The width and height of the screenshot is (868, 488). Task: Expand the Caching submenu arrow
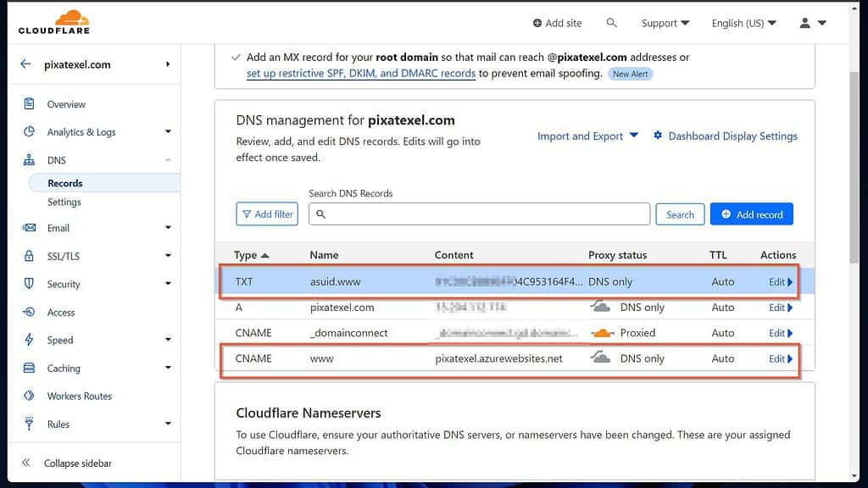168,368
